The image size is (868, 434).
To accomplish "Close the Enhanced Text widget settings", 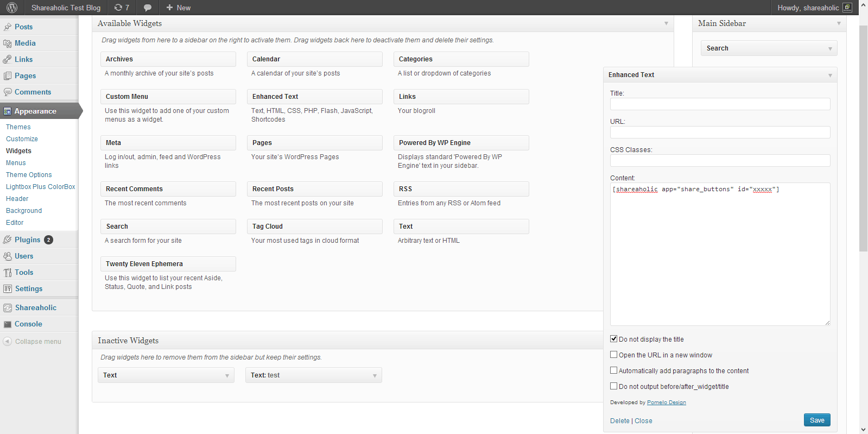I will (643, 421).
